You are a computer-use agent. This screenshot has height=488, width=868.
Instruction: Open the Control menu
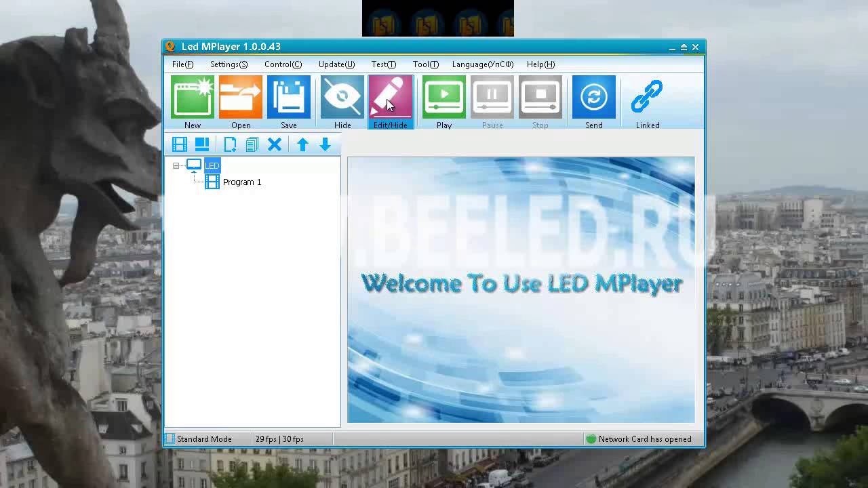point(283,64)
